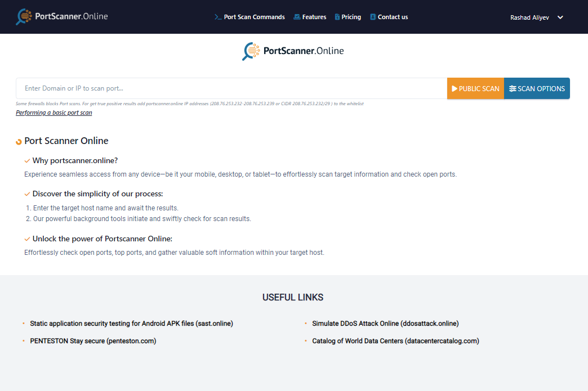This screenshot has width=588, height=391.
Task: Click the centered PortScanner.Online logo
Action: tap(293, 51)
